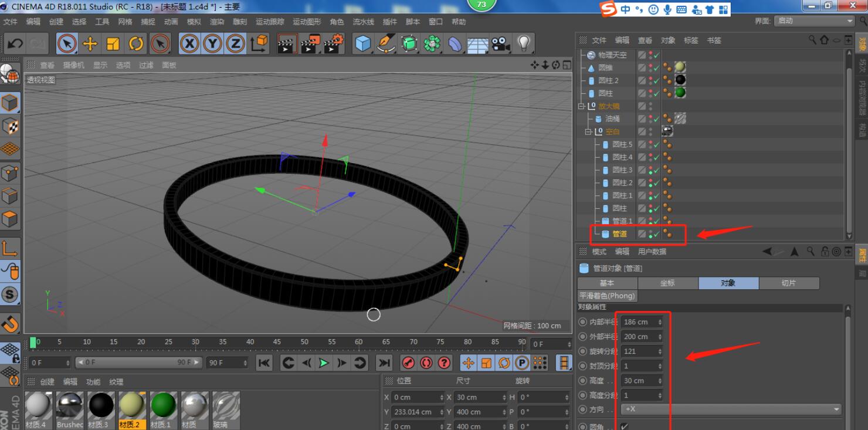This screenshot has height=430, width=868.
Task: Toggle layer square of 圆柱.5 object
Action: point(642,144)
